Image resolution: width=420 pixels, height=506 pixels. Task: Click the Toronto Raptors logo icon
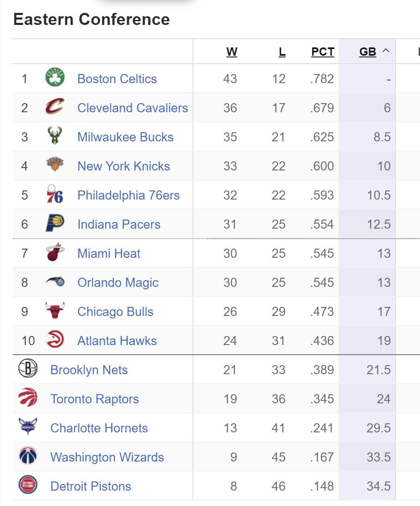click(x=28, y=398)
